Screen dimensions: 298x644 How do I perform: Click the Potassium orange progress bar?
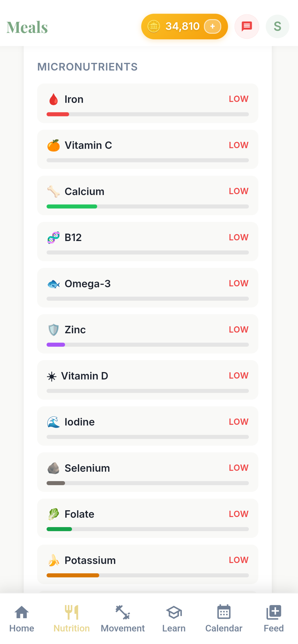(73, 575)
